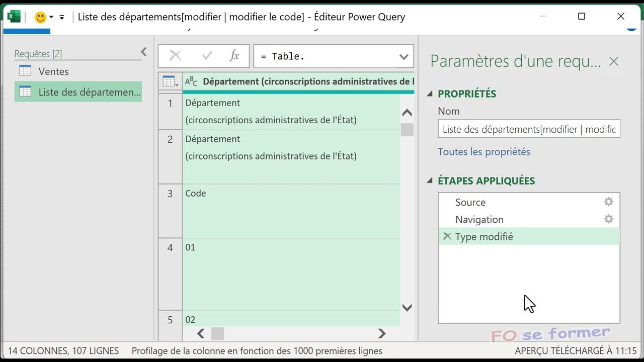Click the Profilage de la colonne status text
644x362 pixels.
tap(257, 351)
